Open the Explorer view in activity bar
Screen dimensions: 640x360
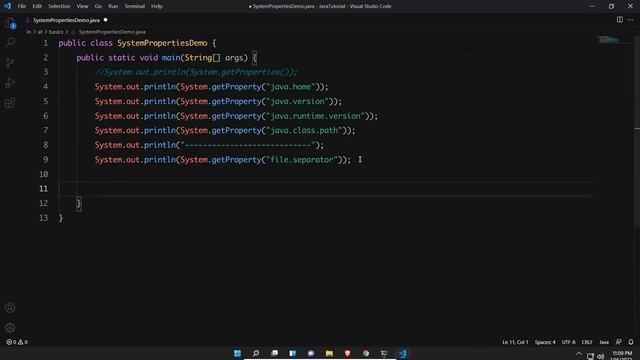tap(10, 23)
